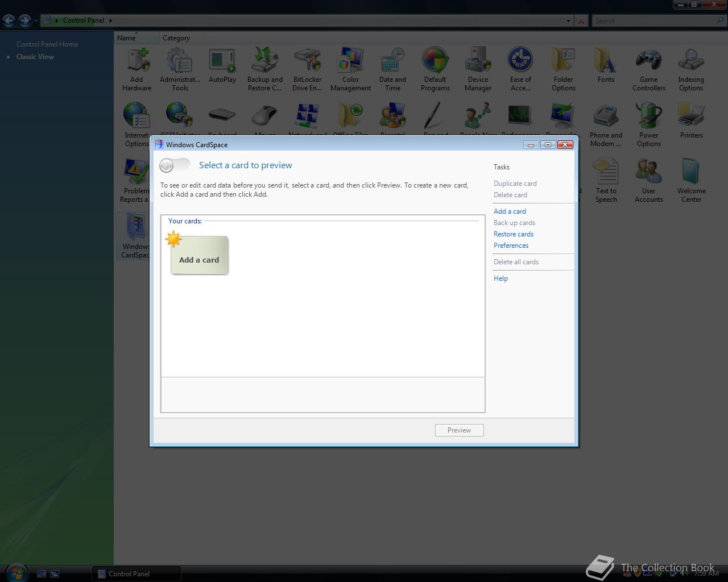
Task: Click 'Add a card' task link
Action: tap(510, 211)
